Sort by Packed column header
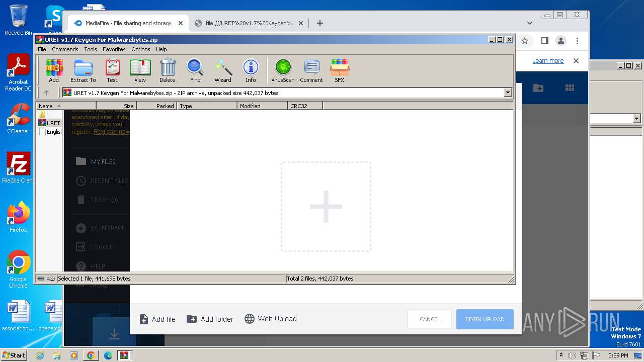Image resolution: width=644 pixels, height=362 pixels. click(156, 106)
